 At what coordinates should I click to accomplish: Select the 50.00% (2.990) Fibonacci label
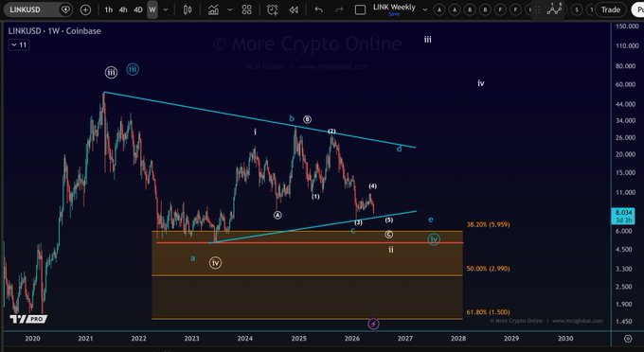coord(488,269)
